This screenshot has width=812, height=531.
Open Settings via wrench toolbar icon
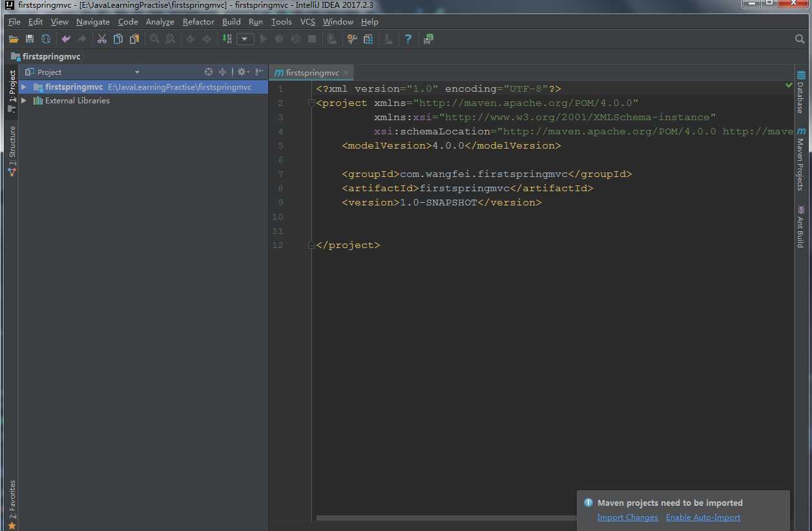click(x=352, y=39)
